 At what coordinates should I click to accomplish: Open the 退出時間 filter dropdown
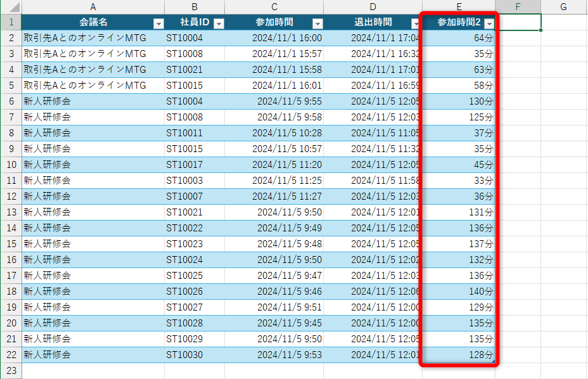[416, 24]
